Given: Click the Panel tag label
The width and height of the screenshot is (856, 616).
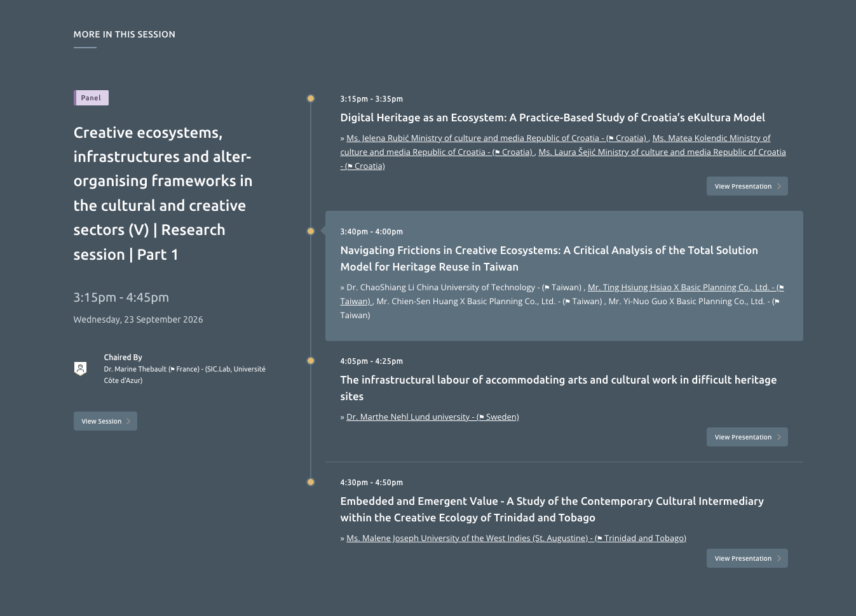Looking at the screenshot, I should pos(91,98).
